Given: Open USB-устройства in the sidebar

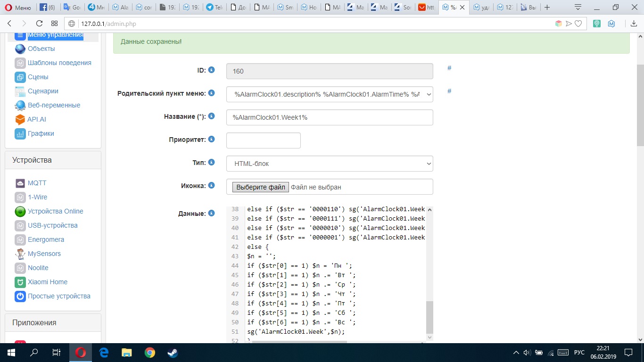Looking at the screenshot, I should (52, 225).
